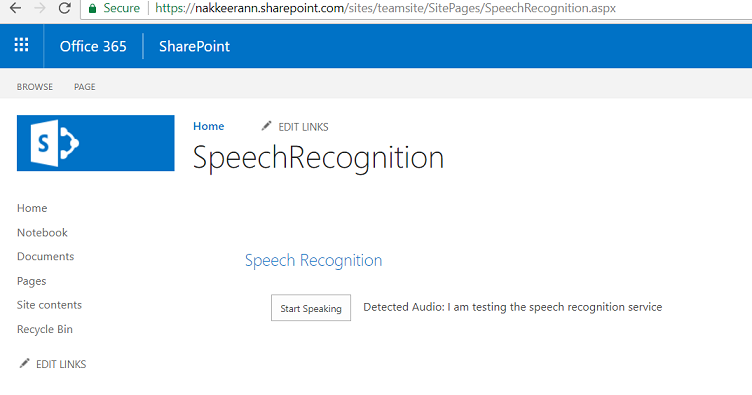
Task: Click the Office 365 header link
Action: pos(93,46)
